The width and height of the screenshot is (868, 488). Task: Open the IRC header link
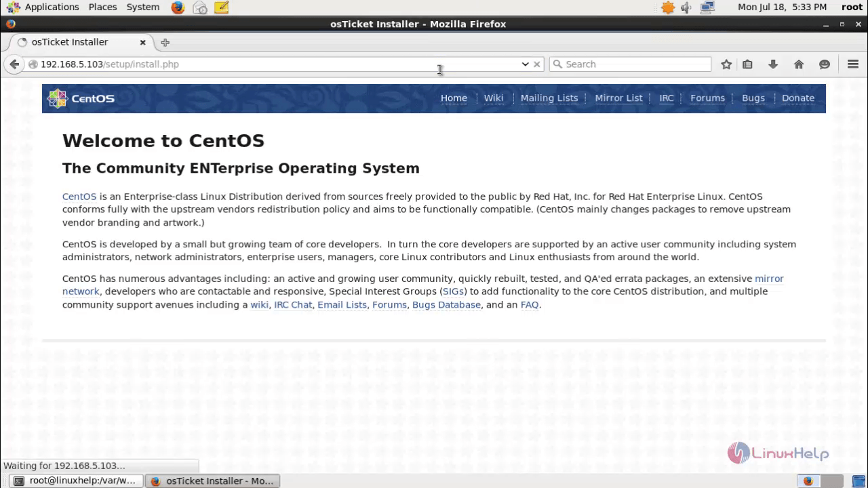667,98
